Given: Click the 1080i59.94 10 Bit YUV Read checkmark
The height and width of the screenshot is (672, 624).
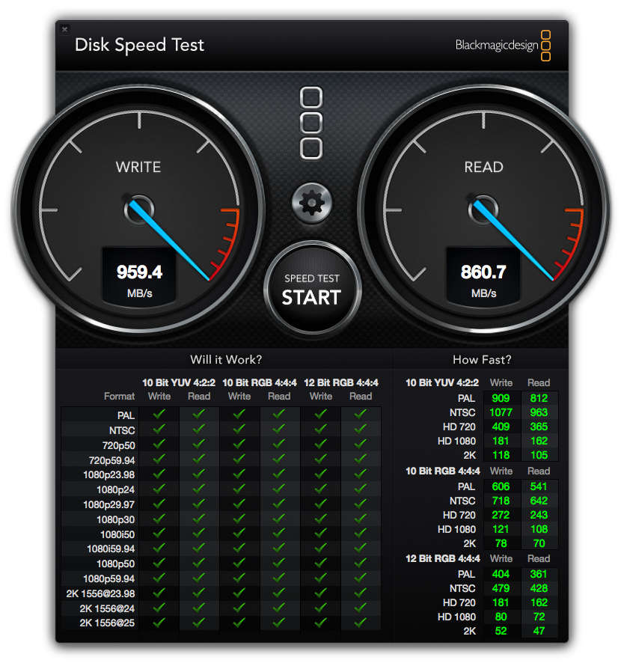Looking at the screenshot, I should click(x=199, y=548).
